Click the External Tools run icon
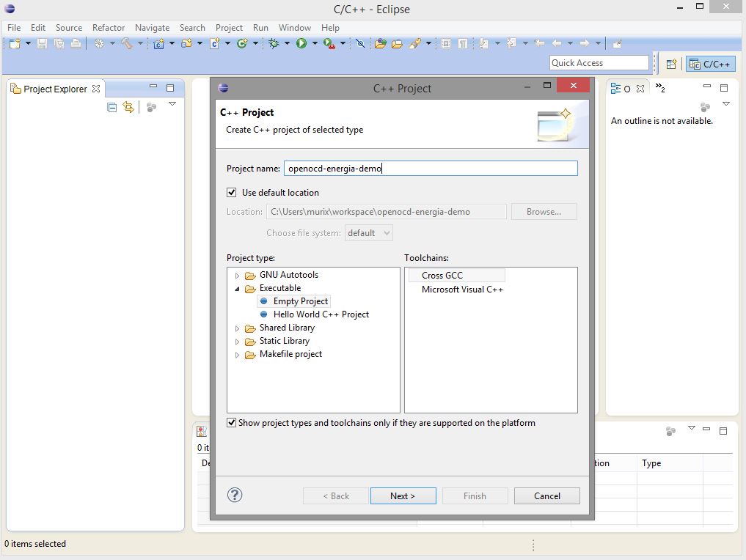The width and height of the screenshot is (746, 560). 329,44
